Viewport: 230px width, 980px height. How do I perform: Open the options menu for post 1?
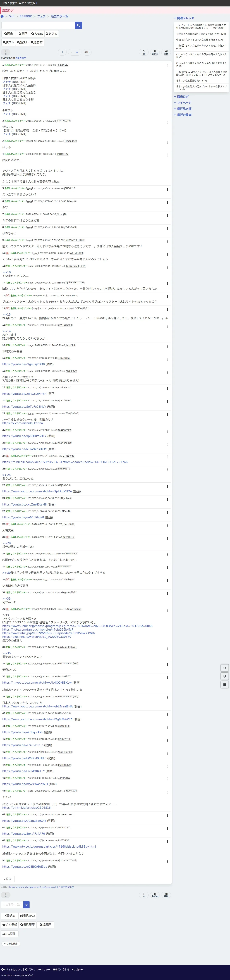click(x=167, y=66)
